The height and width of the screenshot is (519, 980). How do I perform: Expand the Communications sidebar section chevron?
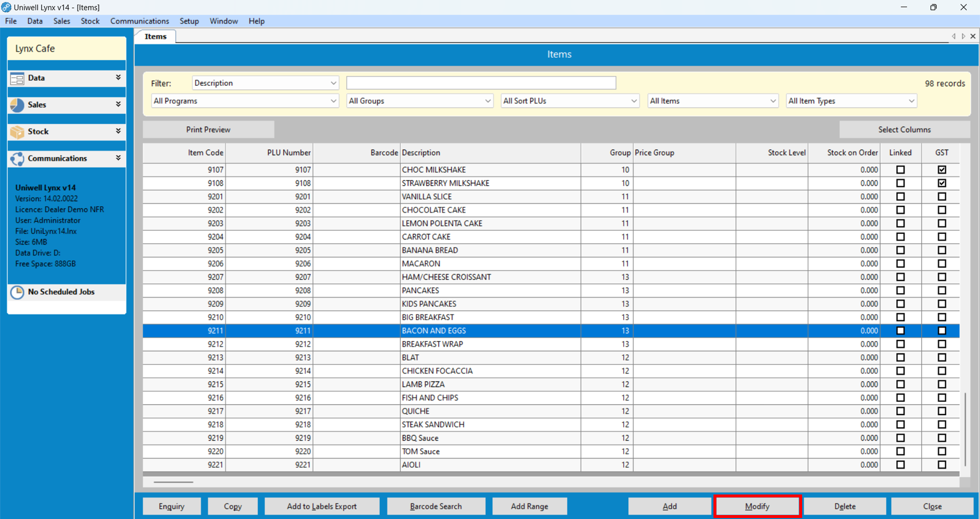pyautogui.click(x=118, y=158)
